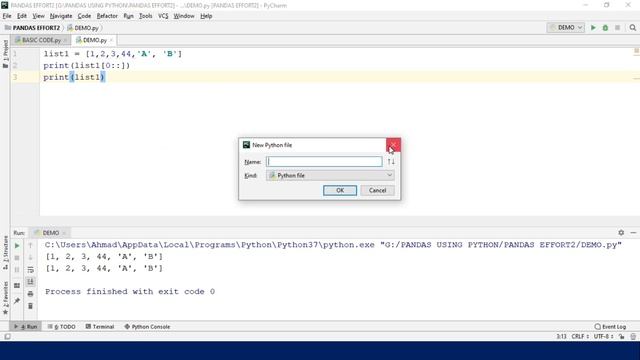Click the Process finished with exit code 0 text
640x360 pixels.
coord(130,291)
